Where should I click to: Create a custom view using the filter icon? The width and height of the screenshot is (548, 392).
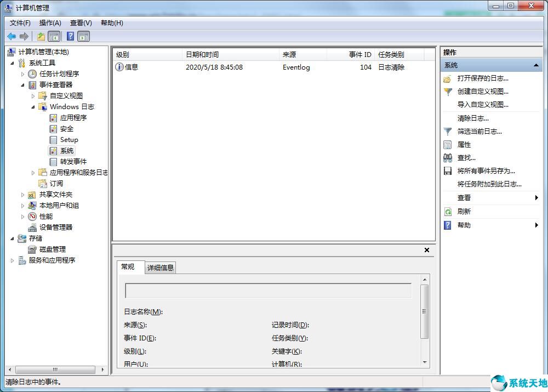coord(448,92)
